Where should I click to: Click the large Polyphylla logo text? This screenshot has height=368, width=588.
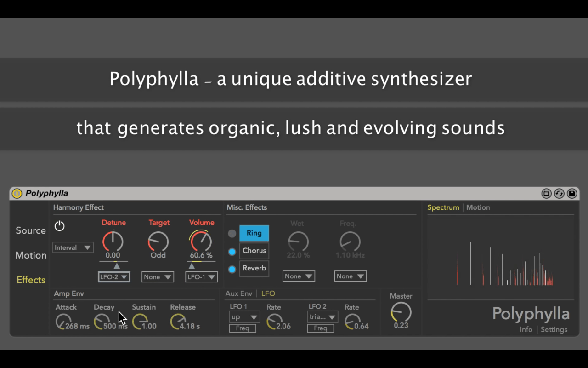click(531, 314)
